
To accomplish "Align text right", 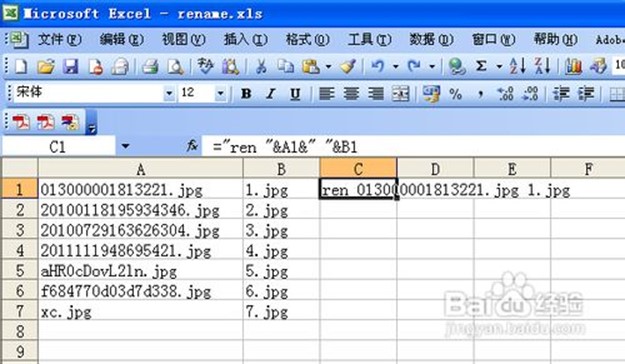I will click(x=375, y=94).
